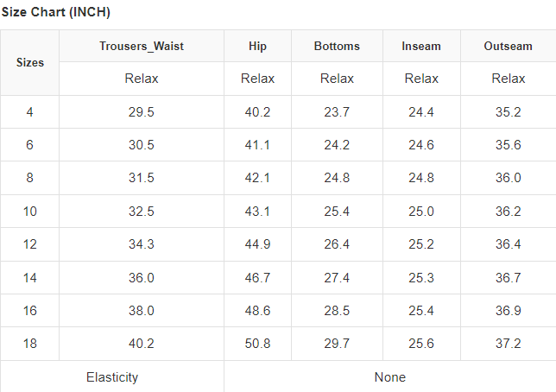Viewport: 556px width, 392px height.
Task: Click the Size Chart (INCH) heading
Action: 56,13
